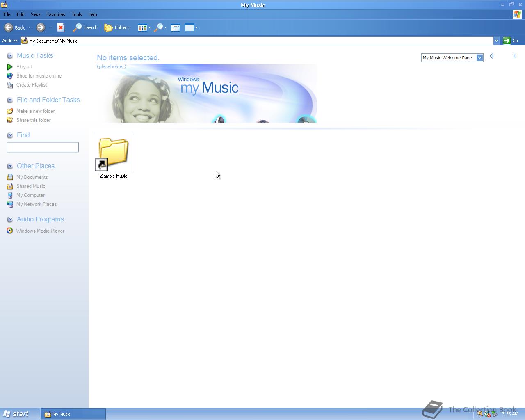525x420 pixels.
Task: Open the blank pane icon dropdown arrow
Action: click(196, 28)
